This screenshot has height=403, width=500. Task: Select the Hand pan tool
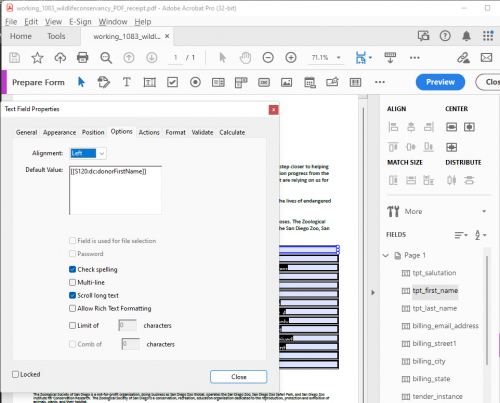pos(245,58)
